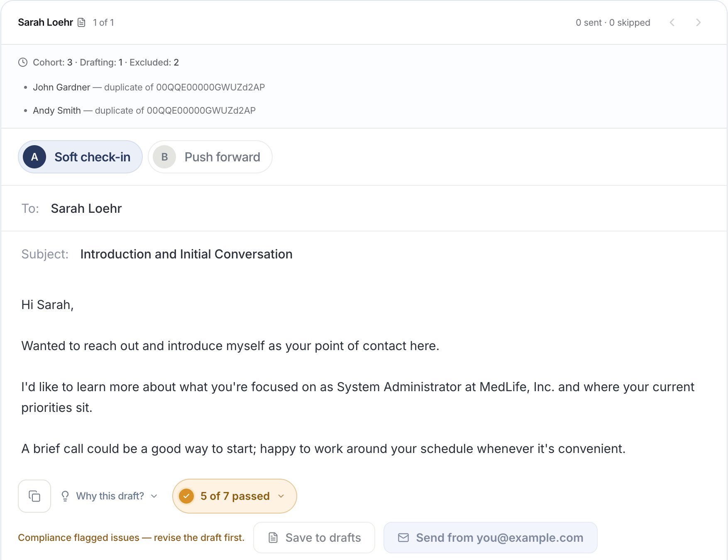This screenshot has width=728, height=560.
Task: Click the envelope icon on Send button
Action: tap(403, 538)
